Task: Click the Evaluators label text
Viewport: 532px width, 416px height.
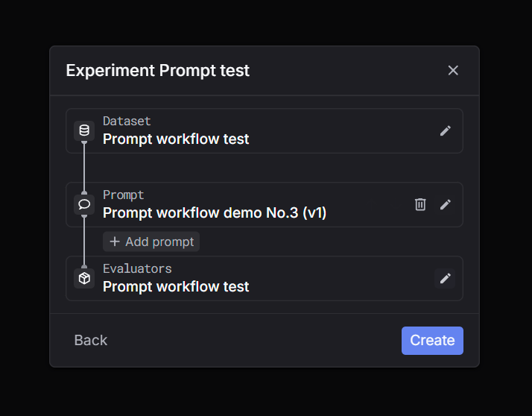Action: click(137, 268)
